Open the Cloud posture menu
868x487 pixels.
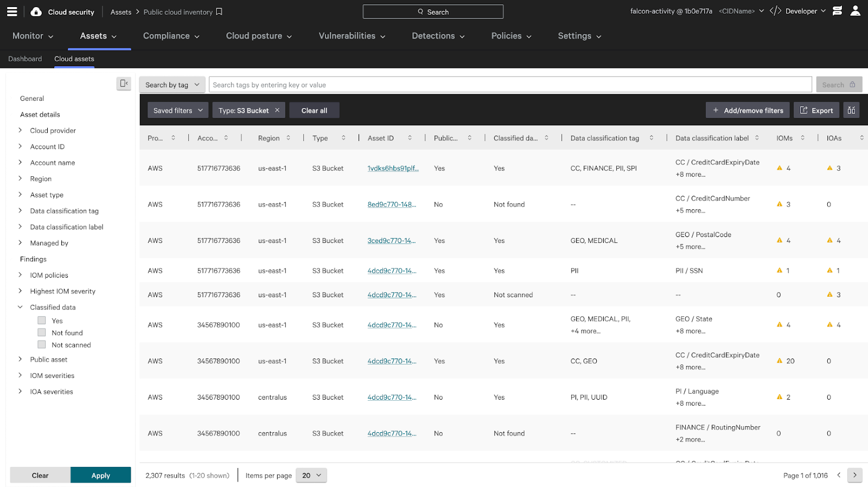pyautogui.click(x=259, y=36)
